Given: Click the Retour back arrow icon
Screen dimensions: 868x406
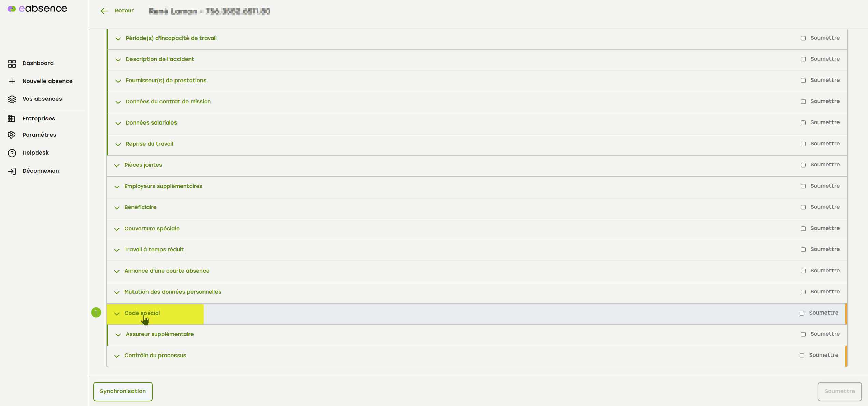Looking at the screenshot, I should tap(104, 11).
